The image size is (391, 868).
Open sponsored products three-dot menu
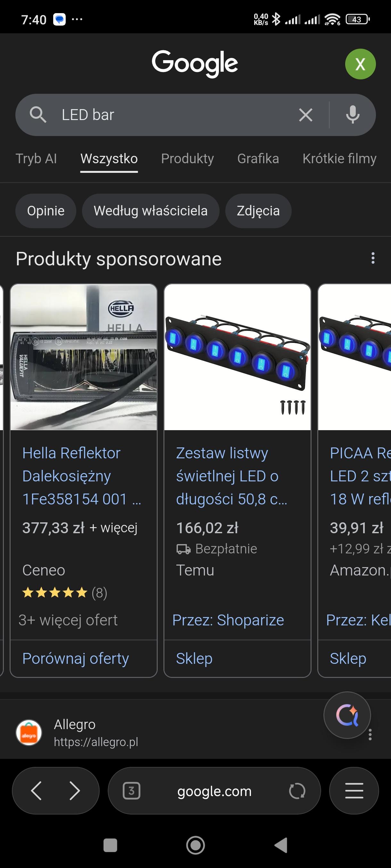tap(372, 258)
